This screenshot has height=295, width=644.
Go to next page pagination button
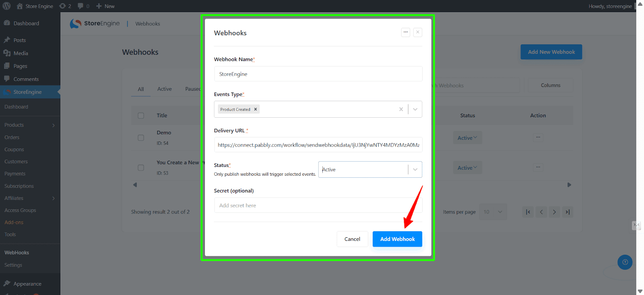[554, 212]
